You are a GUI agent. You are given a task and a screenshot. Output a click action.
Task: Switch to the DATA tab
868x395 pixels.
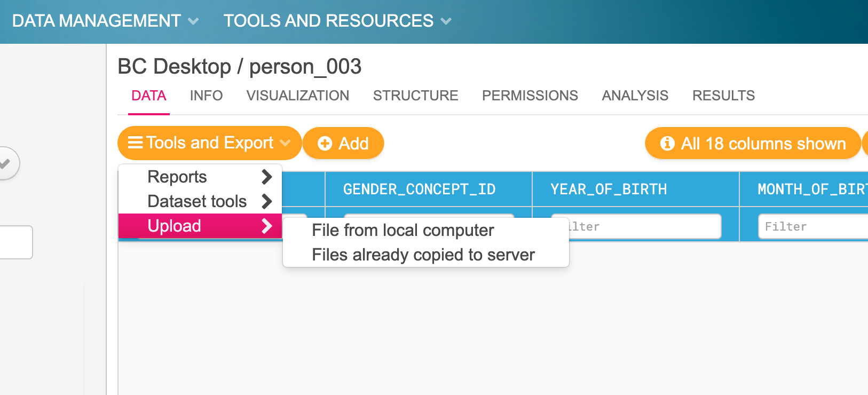pyautogui.click(x=149, y=96)
